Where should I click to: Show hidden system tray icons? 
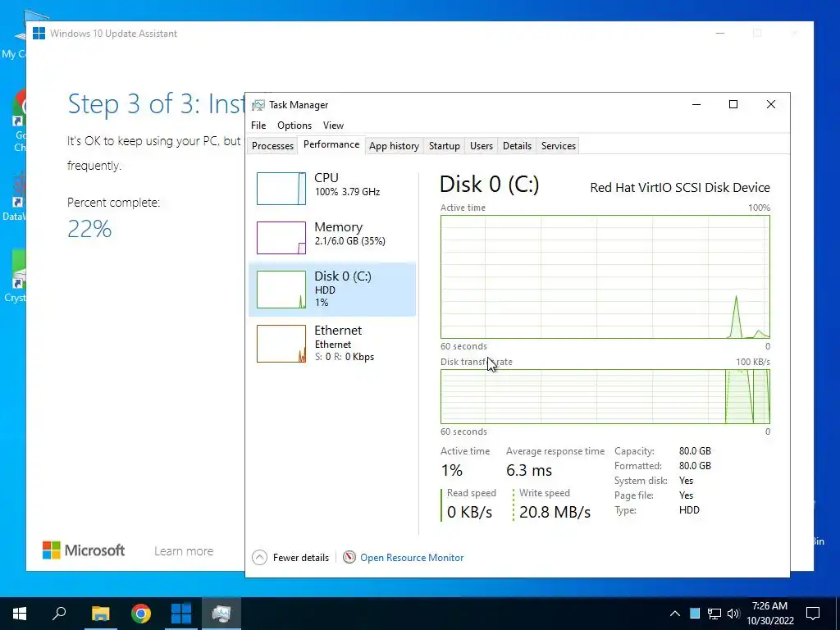(675, 614)
